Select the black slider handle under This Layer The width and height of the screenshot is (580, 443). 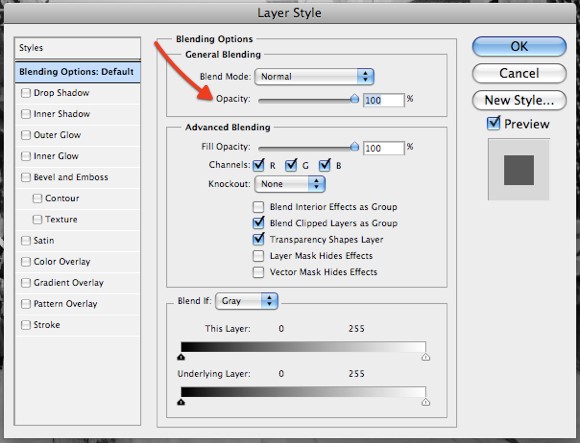[x=181, y=357]
